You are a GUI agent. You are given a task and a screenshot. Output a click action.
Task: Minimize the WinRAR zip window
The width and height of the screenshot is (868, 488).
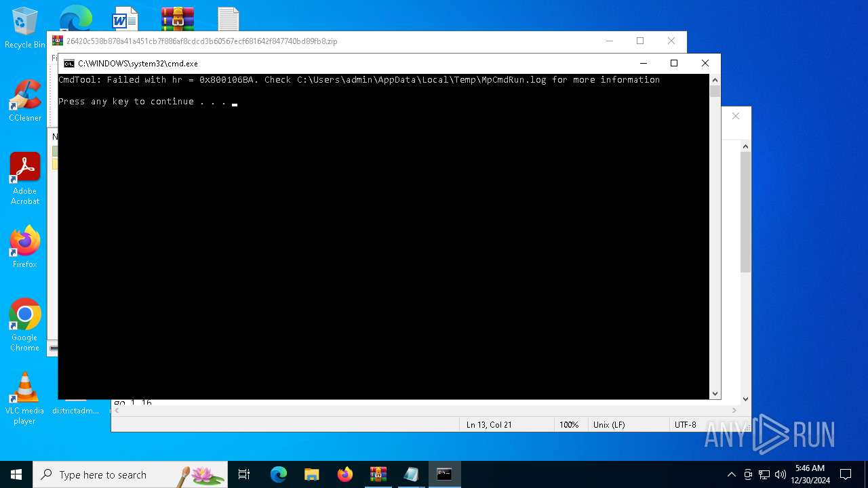pos(609,41)
